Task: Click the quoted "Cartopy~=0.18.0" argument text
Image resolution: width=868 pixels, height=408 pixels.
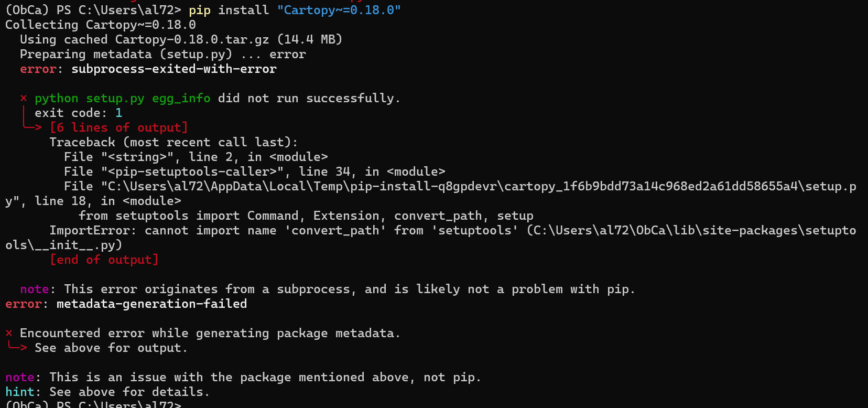Action: (339, 10)
